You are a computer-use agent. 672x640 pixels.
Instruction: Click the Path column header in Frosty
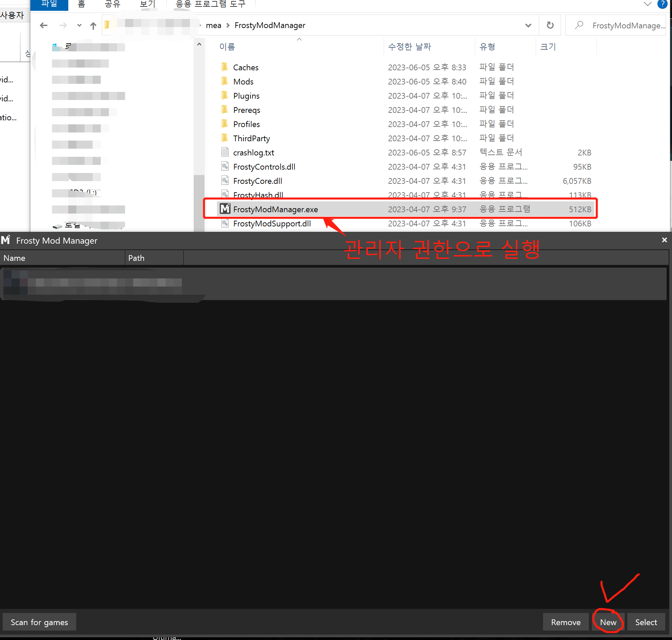click(154, 258)
